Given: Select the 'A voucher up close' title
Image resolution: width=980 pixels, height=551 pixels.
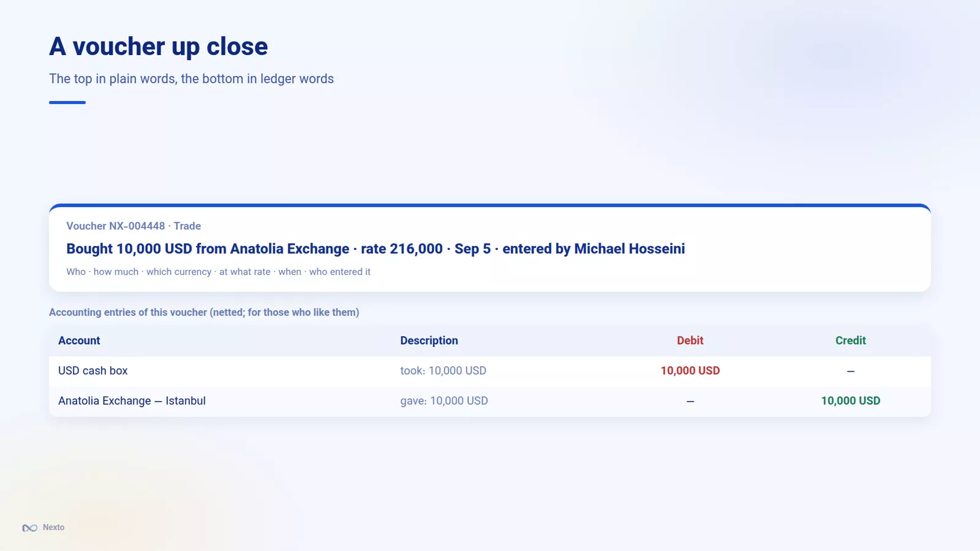Looking at the screenshot, I should pos(159,47).
